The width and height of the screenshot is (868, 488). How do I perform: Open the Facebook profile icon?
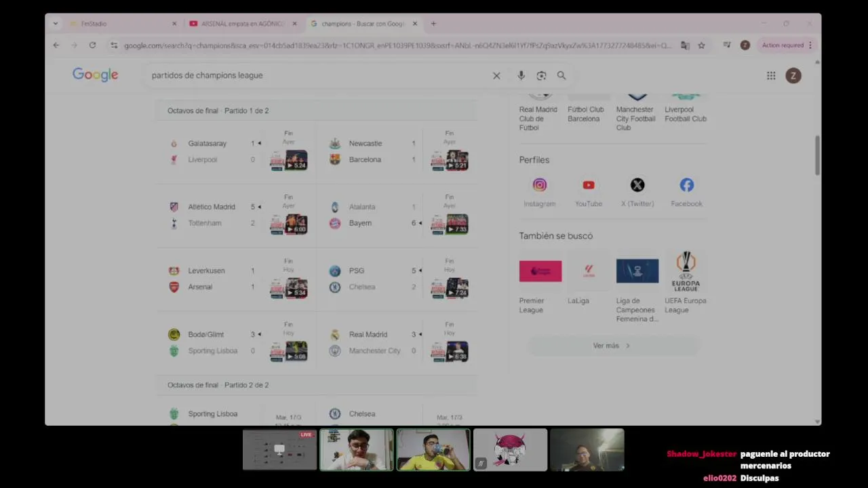tap(686, 185)
